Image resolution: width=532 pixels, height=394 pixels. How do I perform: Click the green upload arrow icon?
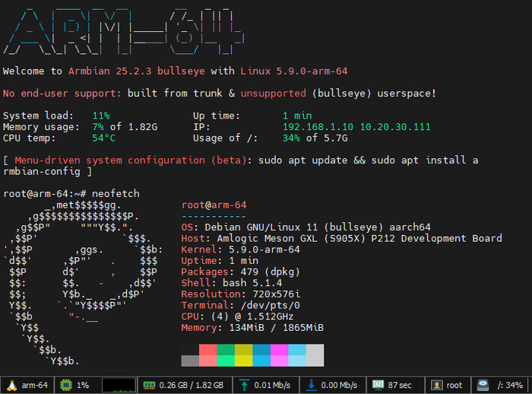[x=244, y=385]
